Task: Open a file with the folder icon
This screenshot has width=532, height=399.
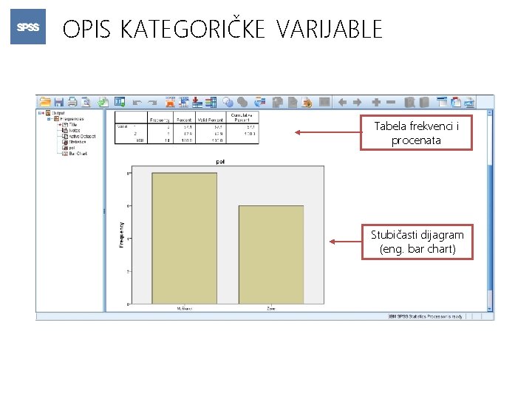Action: tap(45, 102)
